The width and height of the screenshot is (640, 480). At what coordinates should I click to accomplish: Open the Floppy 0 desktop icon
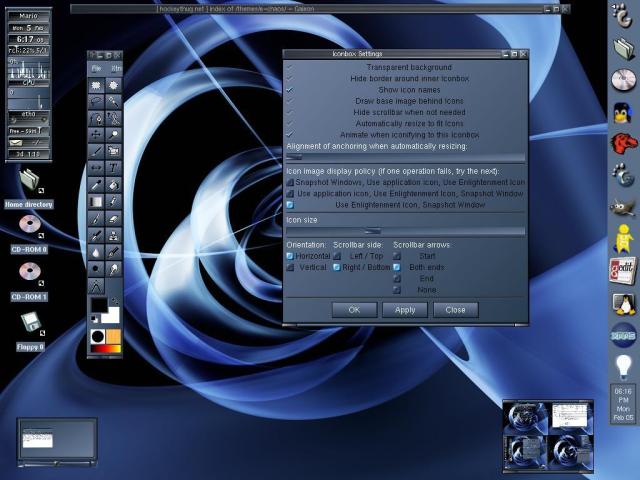point(31,324)
